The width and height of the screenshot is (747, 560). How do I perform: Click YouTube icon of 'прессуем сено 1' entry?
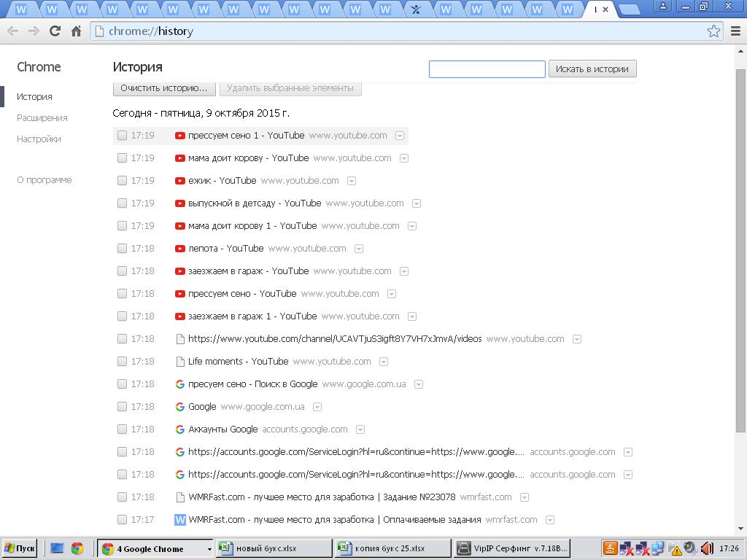click(x=179, y=136)
